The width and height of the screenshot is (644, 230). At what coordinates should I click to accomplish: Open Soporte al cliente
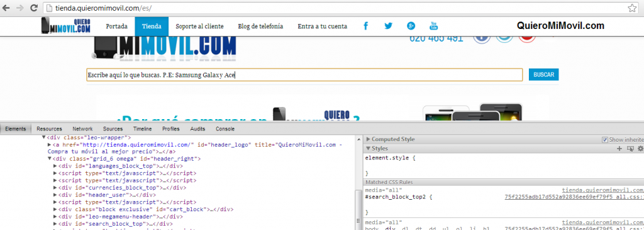[199, 26]
